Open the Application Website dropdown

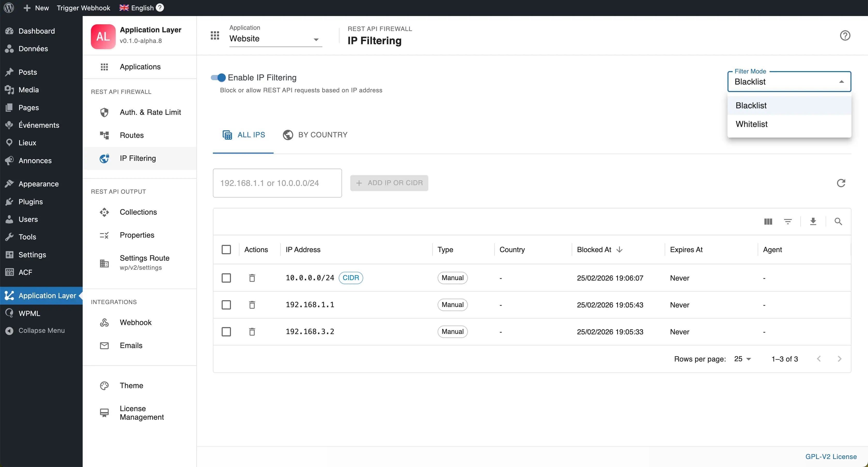[x=275, y=39]
